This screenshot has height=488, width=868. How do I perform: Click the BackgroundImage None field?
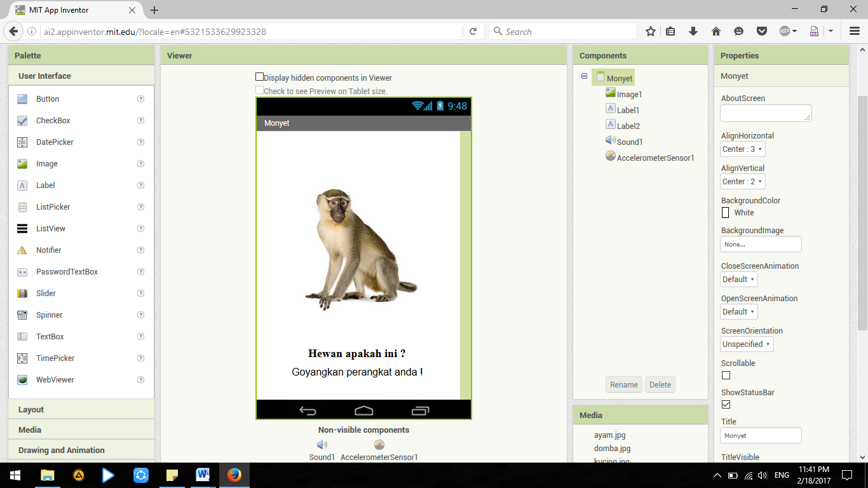tap(761, 244)
